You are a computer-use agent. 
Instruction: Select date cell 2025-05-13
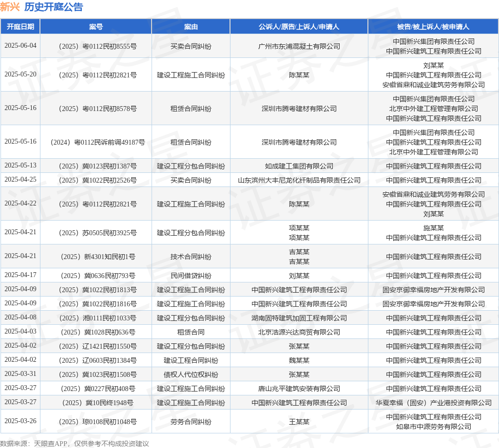click(20, 165)
